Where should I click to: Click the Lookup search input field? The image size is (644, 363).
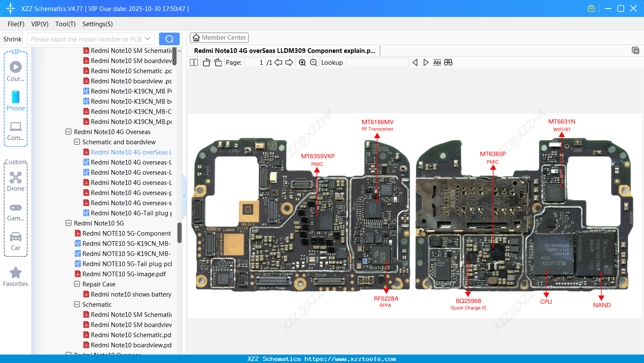[x=377, y=62]
